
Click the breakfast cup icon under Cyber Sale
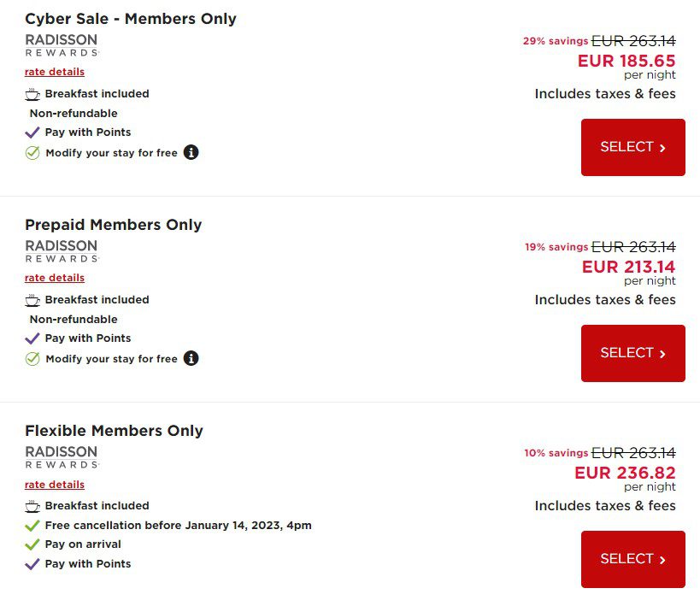pos(32,94)
